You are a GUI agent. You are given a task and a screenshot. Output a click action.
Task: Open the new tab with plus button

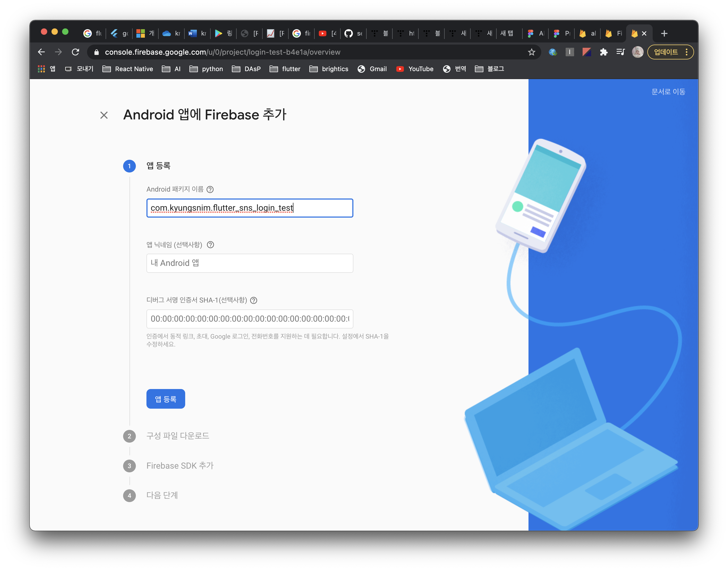point(664,33)
